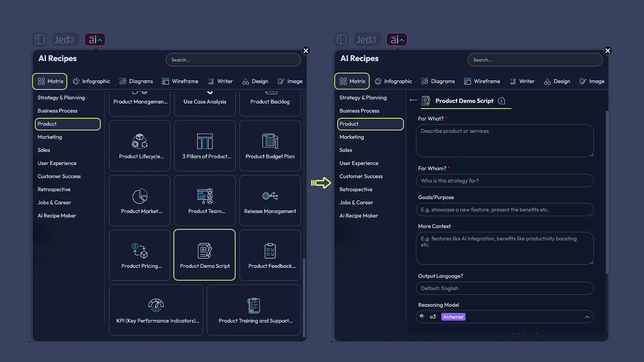The width and height of the screenshot is (644, 362).
Task: Select Strategy & Planning in left sidebar
Action: (61, 98)
